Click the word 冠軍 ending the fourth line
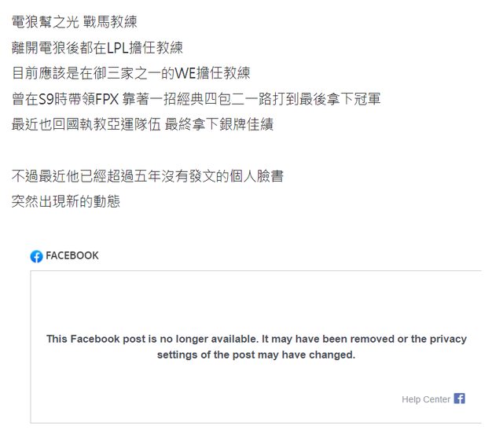Viewport: 503px width, 448px height. click(x=368, y=100)
